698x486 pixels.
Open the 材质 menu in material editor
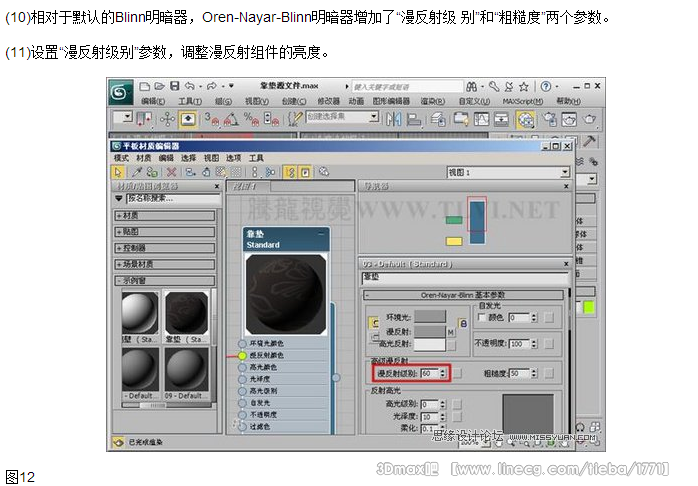tap(143, 158)
